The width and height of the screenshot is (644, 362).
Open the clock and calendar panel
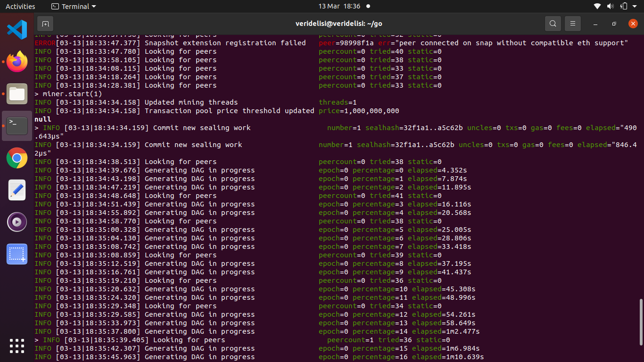(x=339, y=6)
